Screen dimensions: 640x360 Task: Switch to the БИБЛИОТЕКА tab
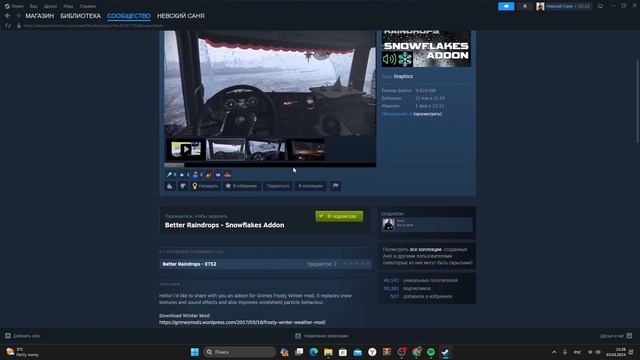tap(80, 16)
